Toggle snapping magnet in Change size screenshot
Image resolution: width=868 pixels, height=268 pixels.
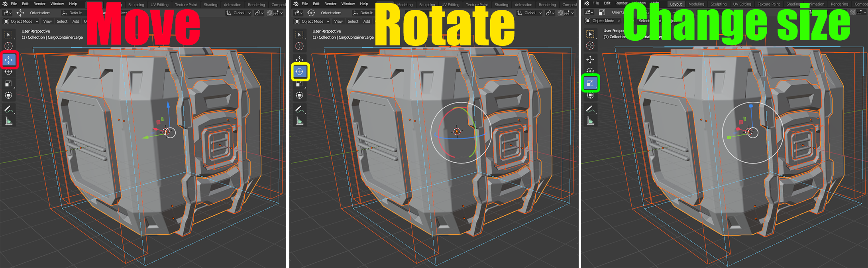coord(852,12)
